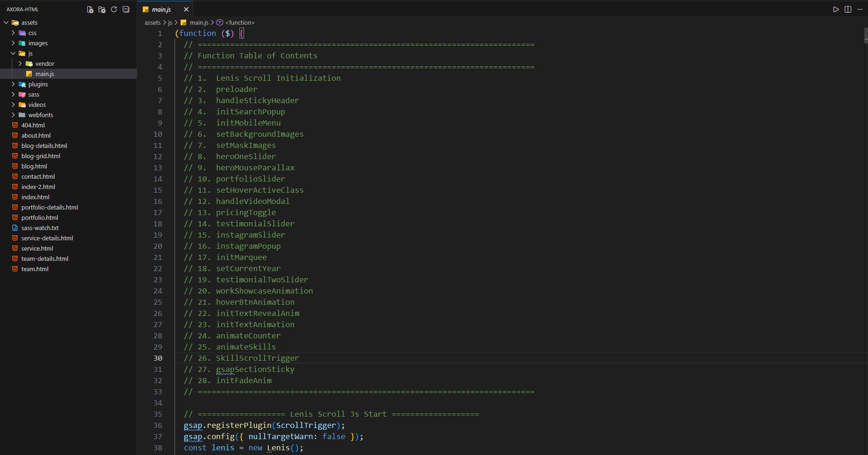Open index.html from the file tree
The image size is (868, 455).
[x=35, y=197]
